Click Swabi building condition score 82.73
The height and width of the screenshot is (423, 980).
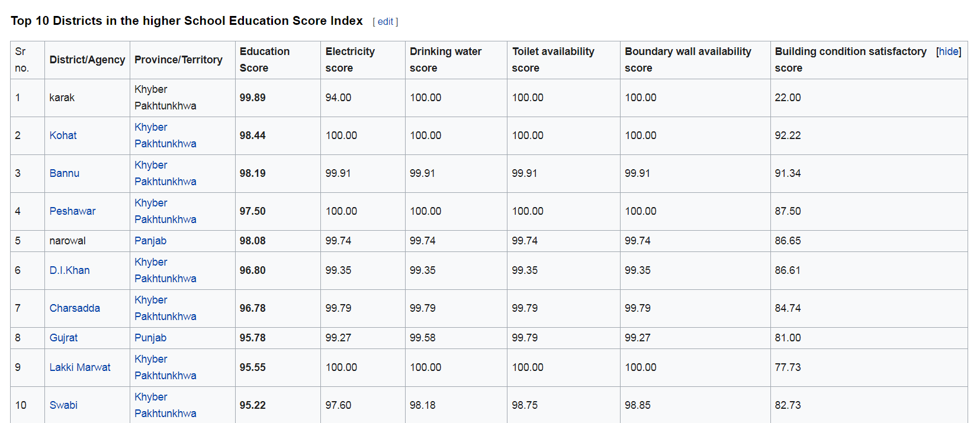(788, 405)
